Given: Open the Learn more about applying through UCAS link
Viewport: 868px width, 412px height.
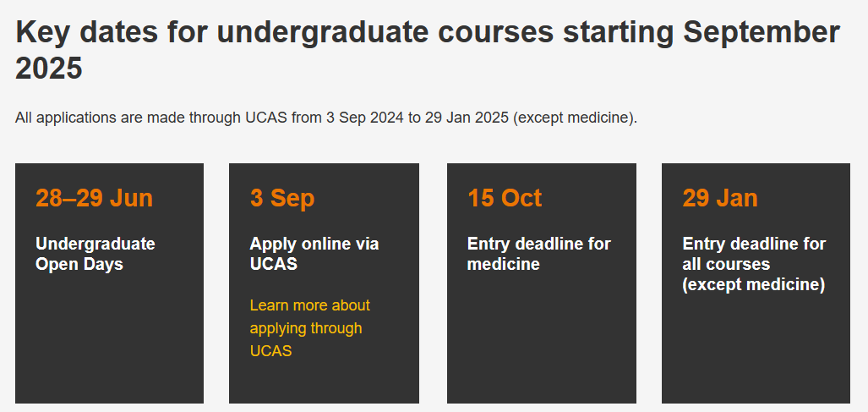Looking at the screenshot, I should pyautogui.click(x=309, y=328).
